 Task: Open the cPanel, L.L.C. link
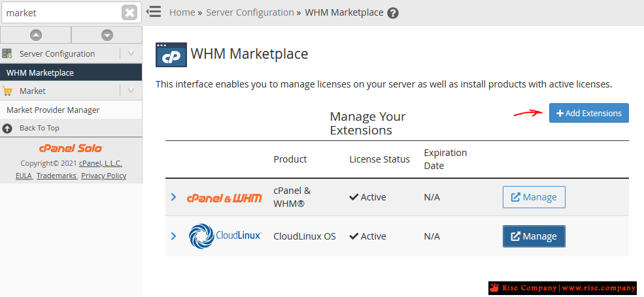click(x=101, y=163)
